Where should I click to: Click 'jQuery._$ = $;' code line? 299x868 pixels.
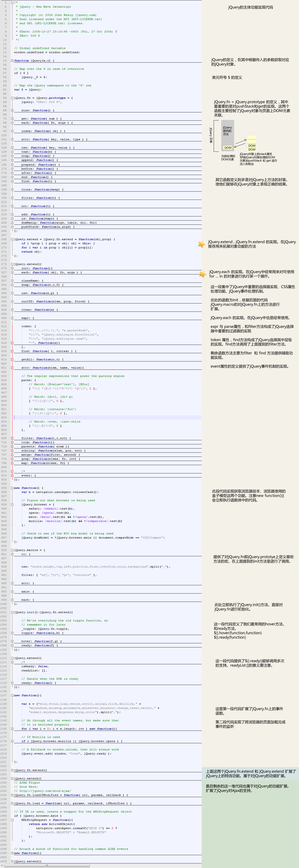34,77
